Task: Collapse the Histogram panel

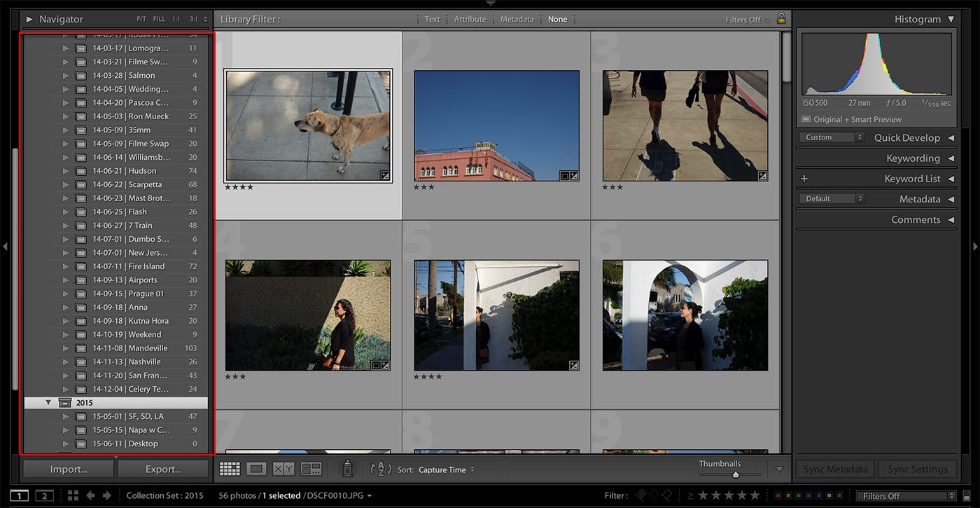Action: tap(951, 19)
